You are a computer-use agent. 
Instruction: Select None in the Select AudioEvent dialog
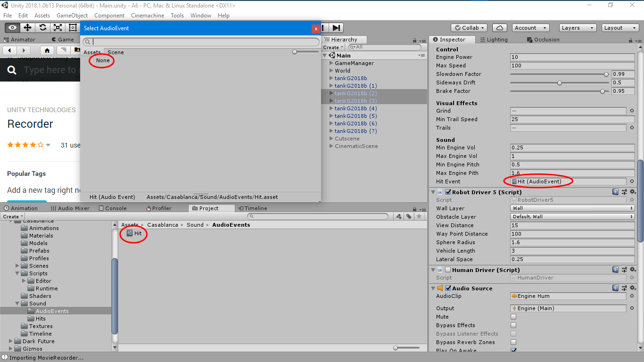103,60
